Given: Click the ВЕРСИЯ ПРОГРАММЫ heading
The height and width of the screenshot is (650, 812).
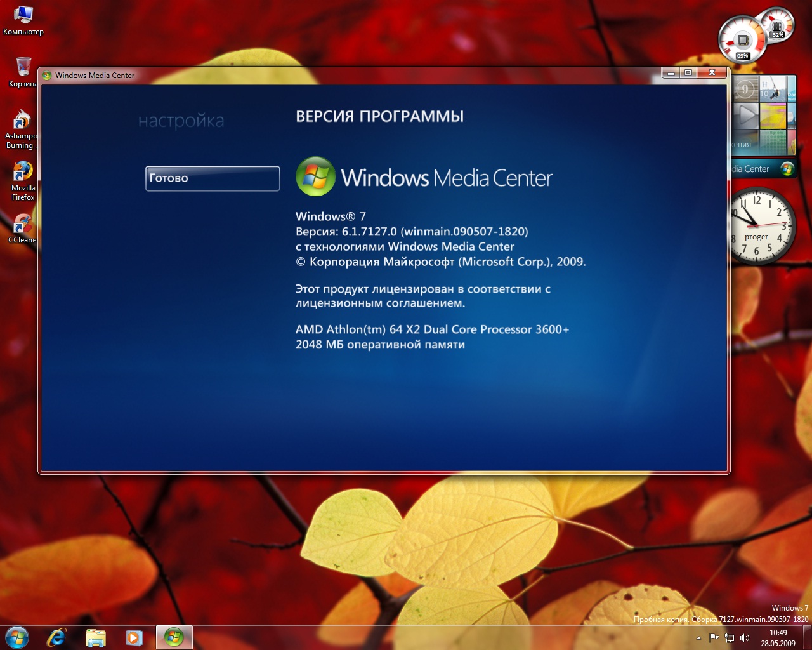Looking at the screenshot, I should click(379, 117).
